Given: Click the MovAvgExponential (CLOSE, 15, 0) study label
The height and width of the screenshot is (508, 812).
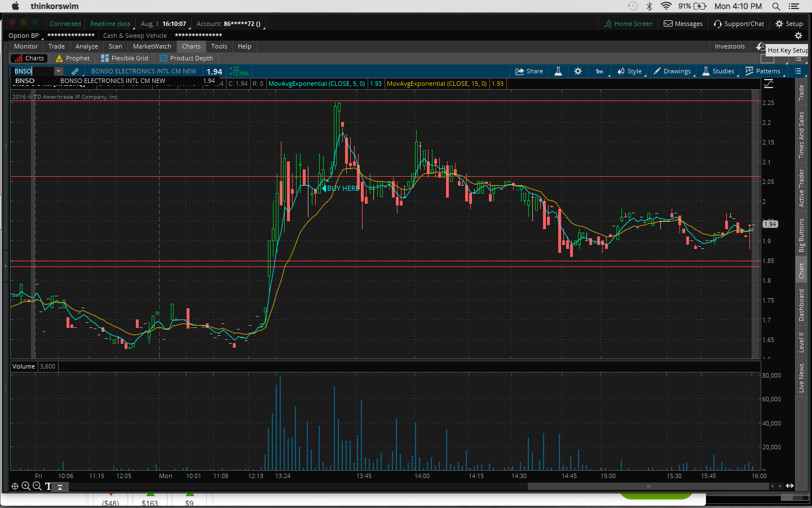Looking at the screenshot, I should [x=437, y=84].
